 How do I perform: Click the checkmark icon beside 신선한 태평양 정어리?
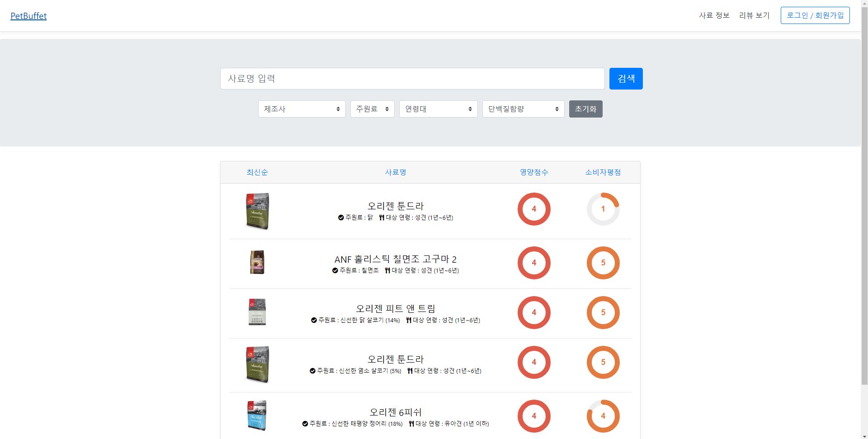point(305,424)
